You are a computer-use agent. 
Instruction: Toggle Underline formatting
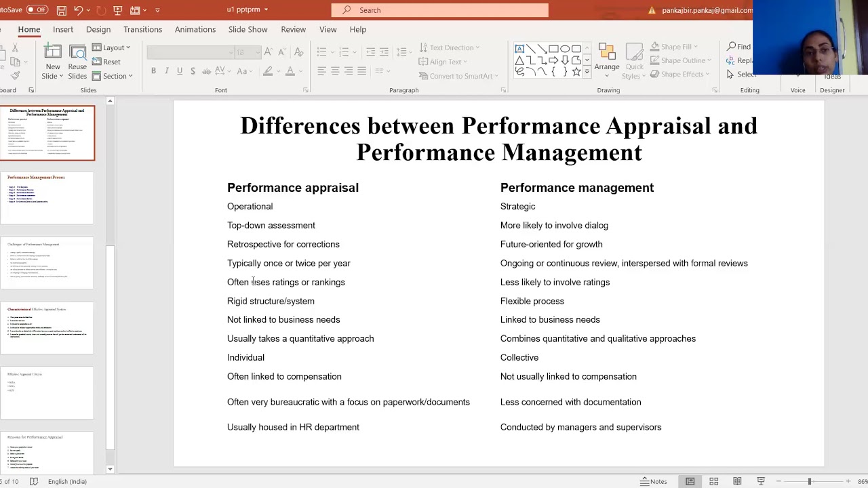pos(180,71)
